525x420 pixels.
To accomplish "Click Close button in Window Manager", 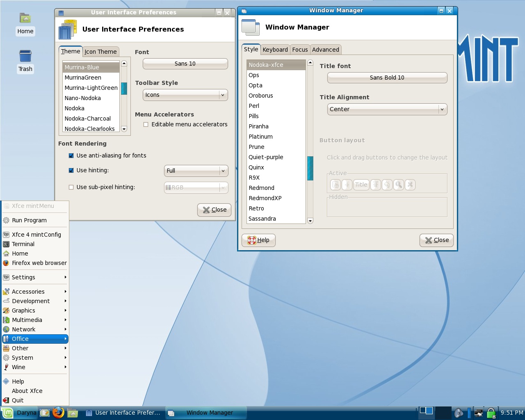I will pos(436,240).
